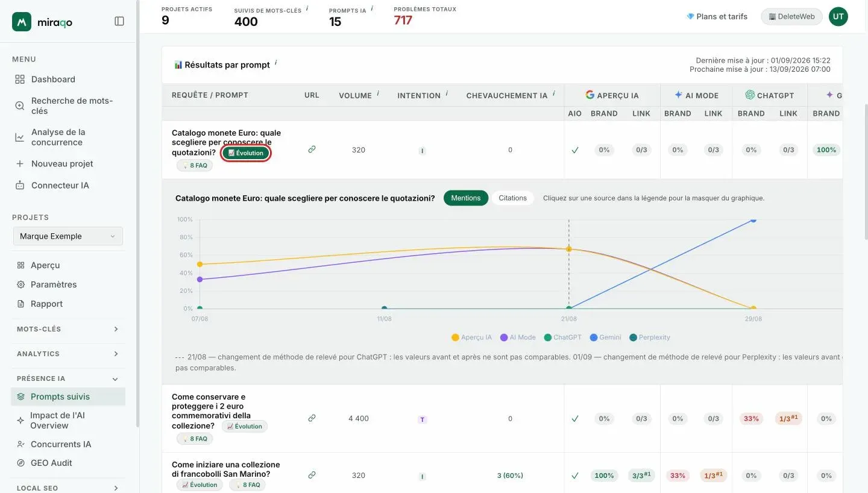868x493 pixels.
Task: Collapse the sidebar panel toggle icon
Action: click(x=119, y=21)
